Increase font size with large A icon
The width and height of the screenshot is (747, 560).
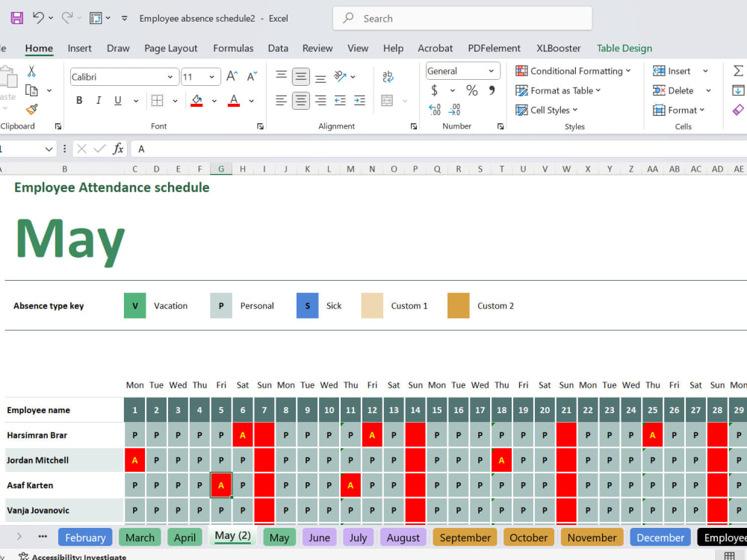tap(232, 76)
